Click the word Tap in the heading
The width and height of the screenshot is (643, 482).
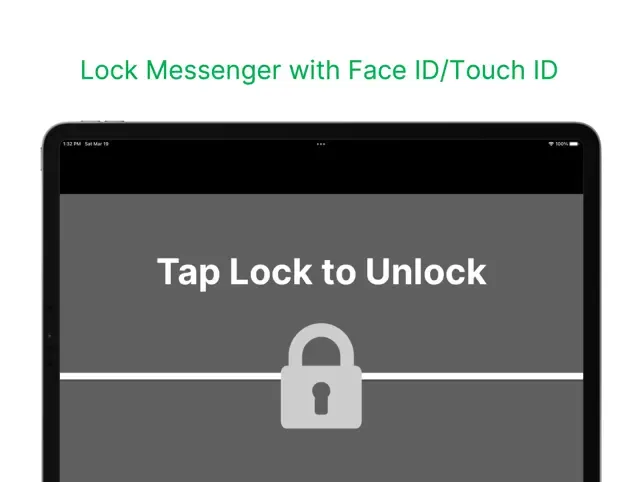tap(189, 272)
